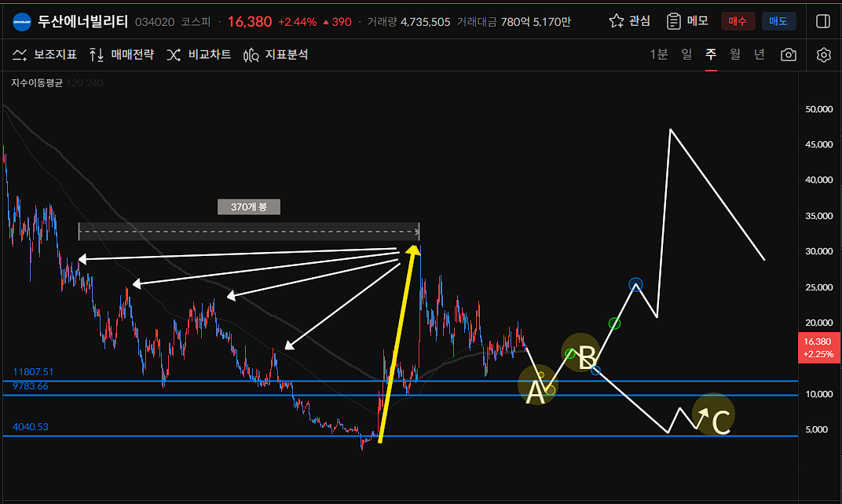Click the 40,000 price axis label
The height and width of the screenshot is (504, 842).
[x=819, y=180]
